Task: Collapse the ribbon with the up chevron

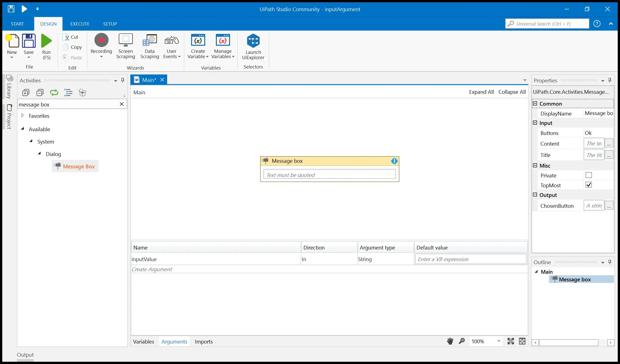Action: [x=611, y=24]
